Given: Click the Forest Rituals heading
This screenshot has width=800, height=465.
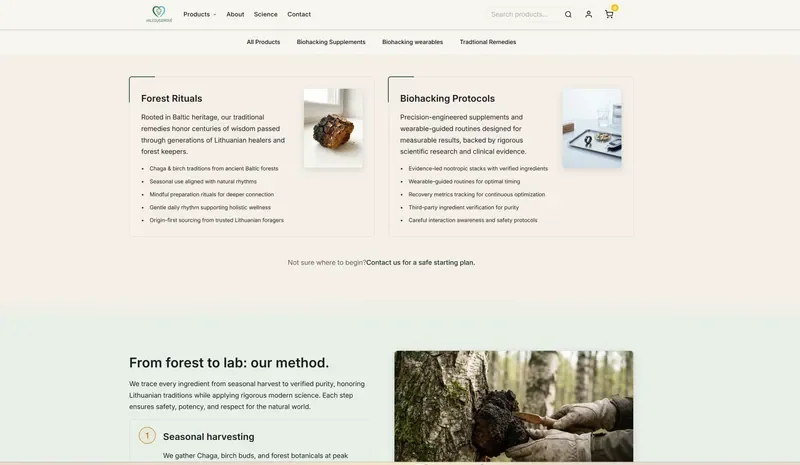Looking at the screenshot, I should point(171,99).
